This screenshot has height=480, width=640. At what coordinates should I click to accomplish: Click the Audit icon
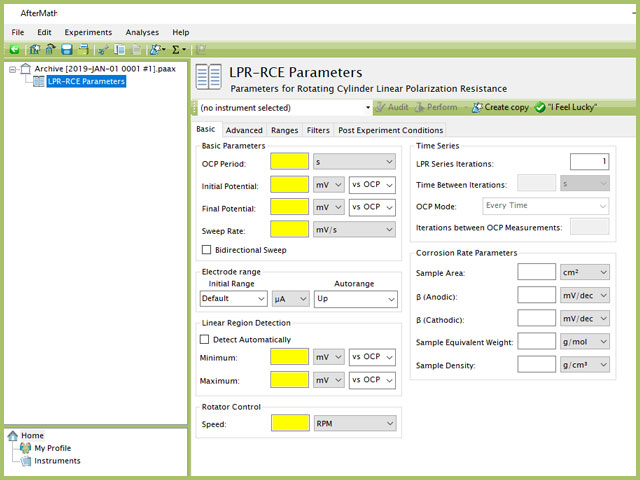click(x=380, y=107)
